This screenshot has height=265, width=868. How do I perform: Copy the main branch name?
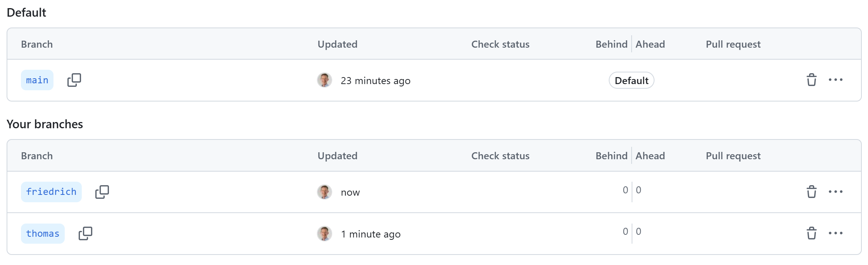[x=74, y=80]
